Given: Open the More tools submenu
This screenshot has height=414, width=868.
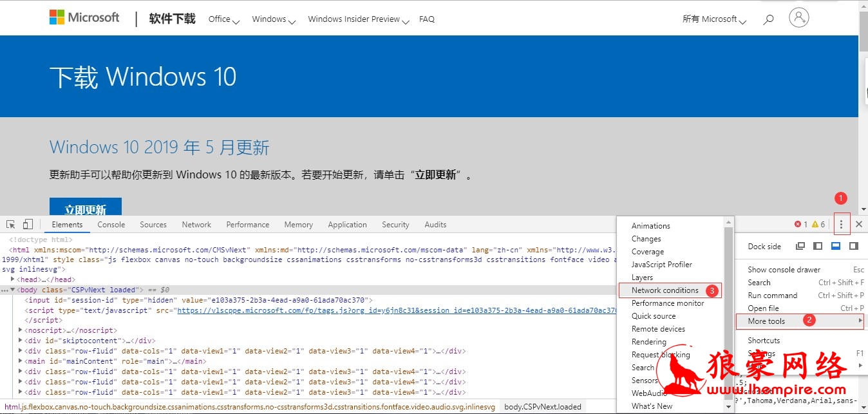Looking at the screenshot, I should (802, 321).
